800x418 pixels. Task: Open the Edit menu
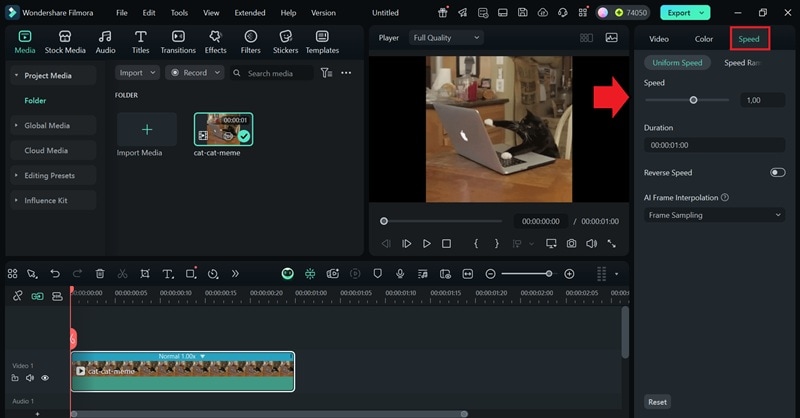coord(149,13)
